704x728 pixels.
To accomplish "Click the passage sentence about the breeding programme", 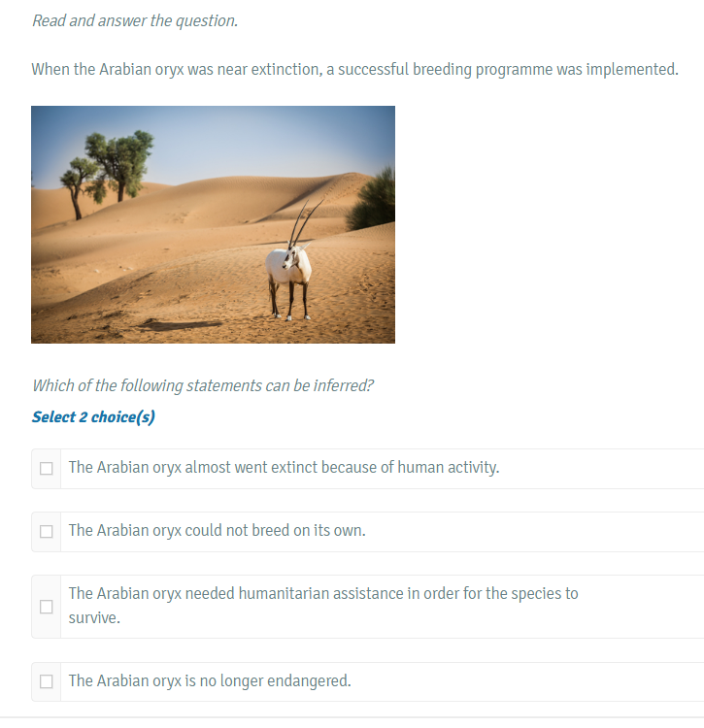I will 354,69.
